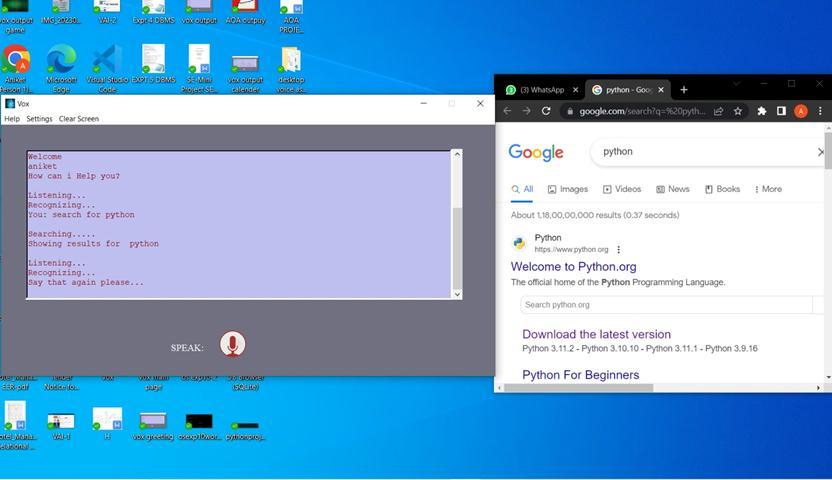Click the red microphone speak button in Vox
This screenshot has width=832, height=480.
coord(232,344)
